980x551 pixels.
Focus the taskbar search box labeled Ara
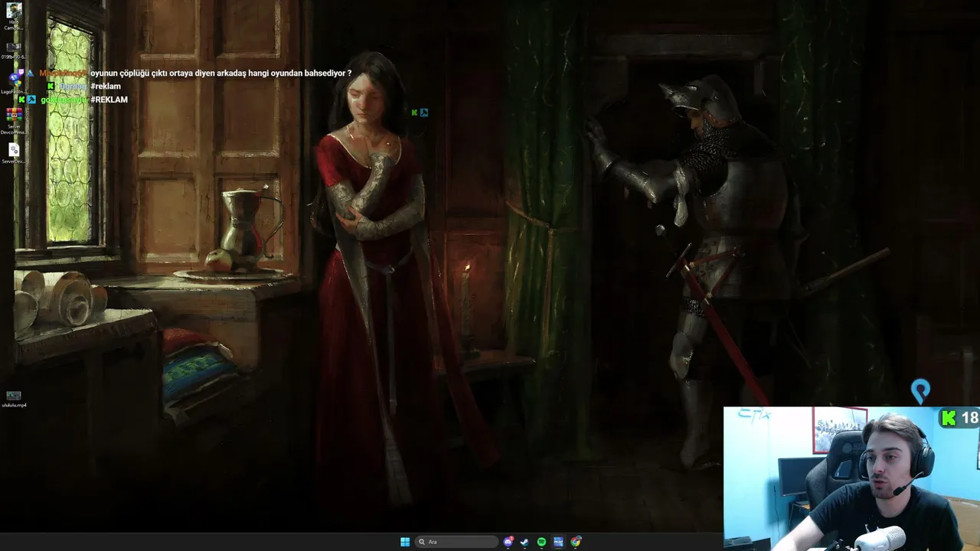click(456, 542)
